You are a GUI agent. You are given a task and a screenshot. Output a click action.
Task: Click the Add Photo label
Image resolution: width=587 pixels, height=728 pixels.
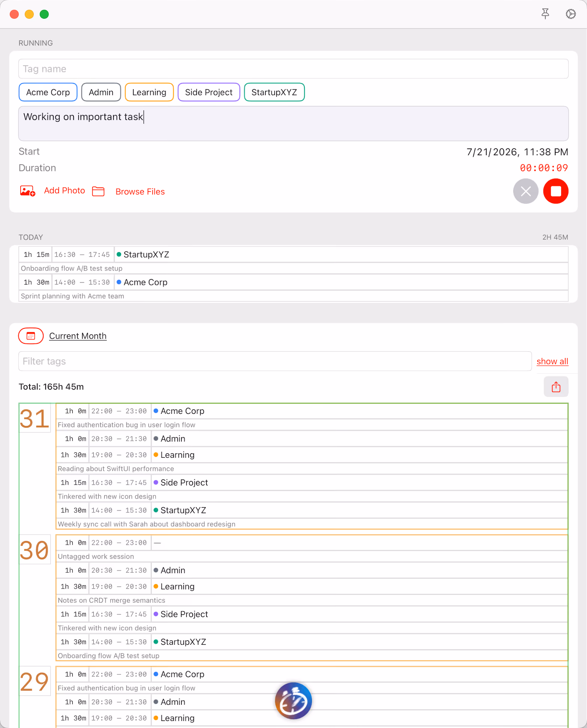64,191
